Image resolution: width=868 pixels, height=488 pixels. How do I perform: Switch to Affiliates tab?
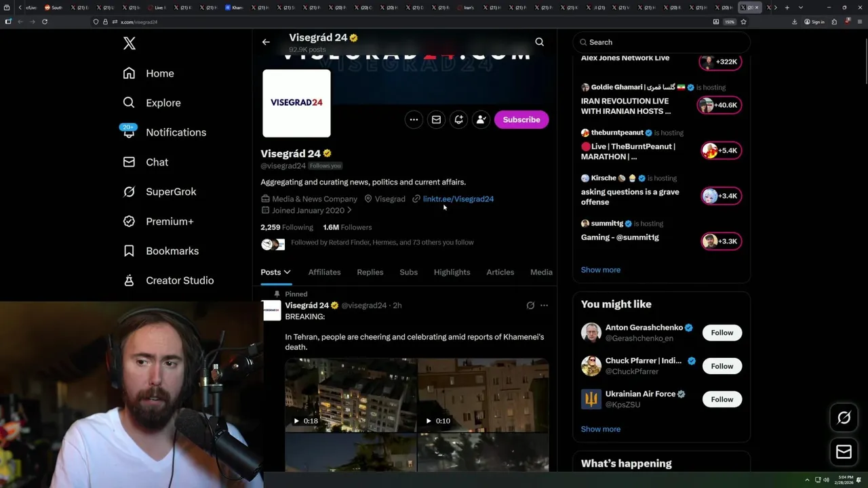click(324, 272)
